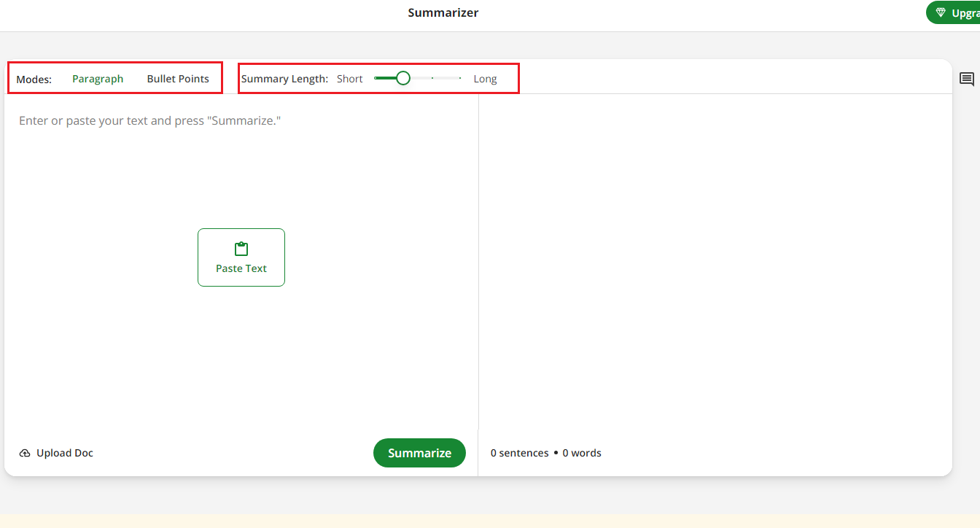Switch to Bullet Points mode

point(178,79)
